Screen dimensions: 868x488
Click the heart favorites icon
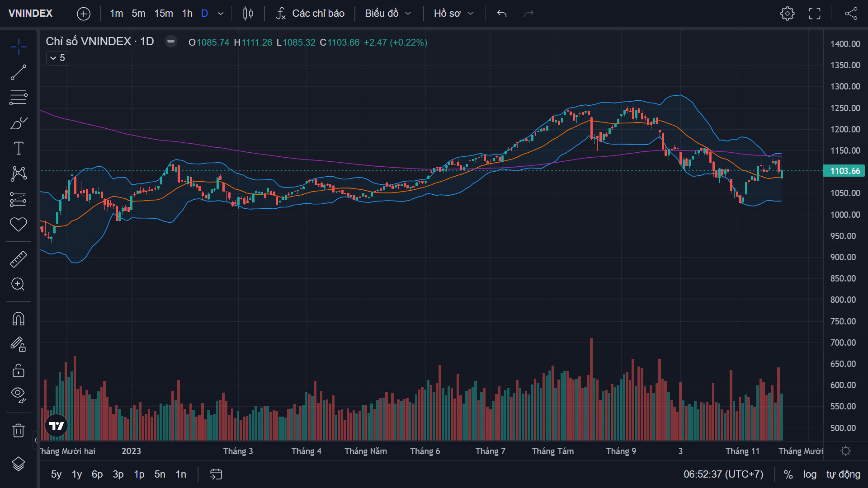click(19, 225)
